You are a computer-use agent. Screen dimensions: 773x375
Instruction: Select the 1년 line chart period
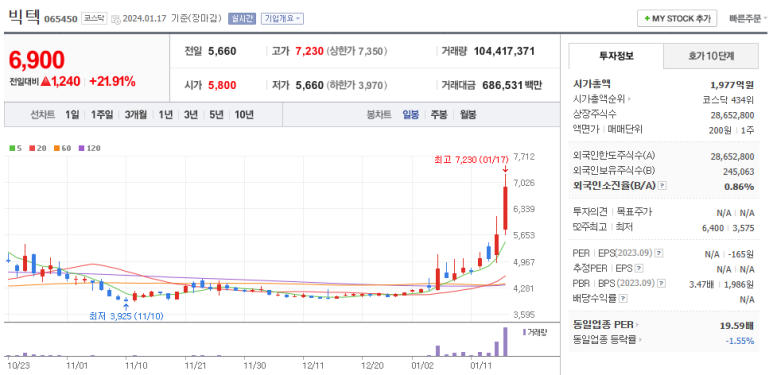pos(165,115)
